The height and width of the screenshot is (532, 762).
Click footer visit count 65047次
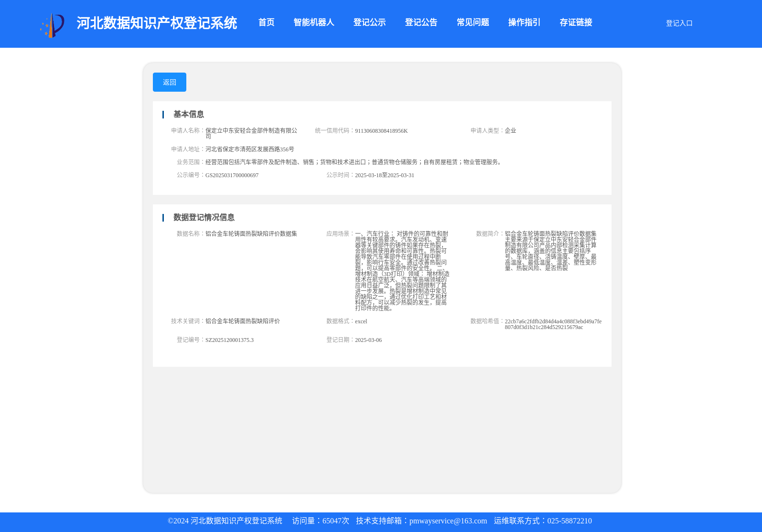336,521
